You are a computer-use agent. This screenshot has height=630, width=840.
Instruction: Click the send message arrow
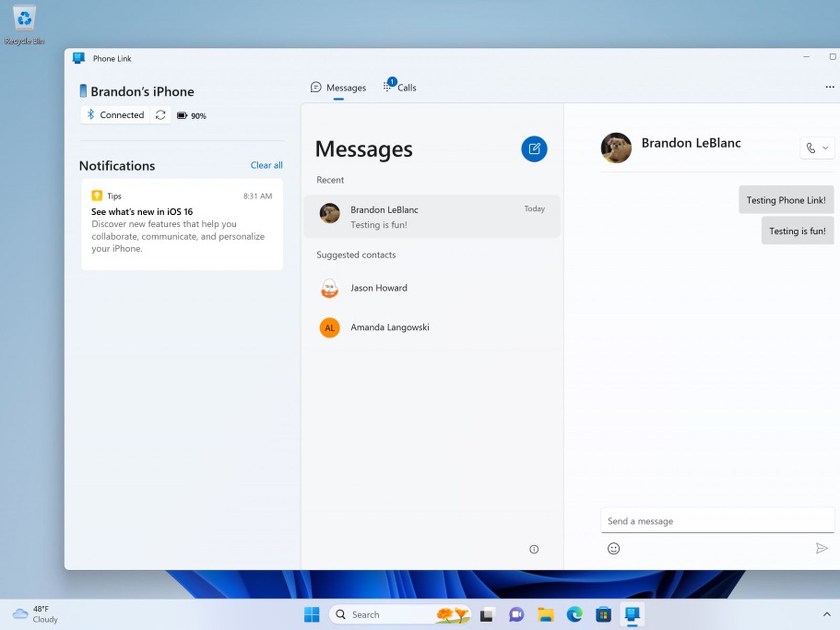tap(822, 549)
